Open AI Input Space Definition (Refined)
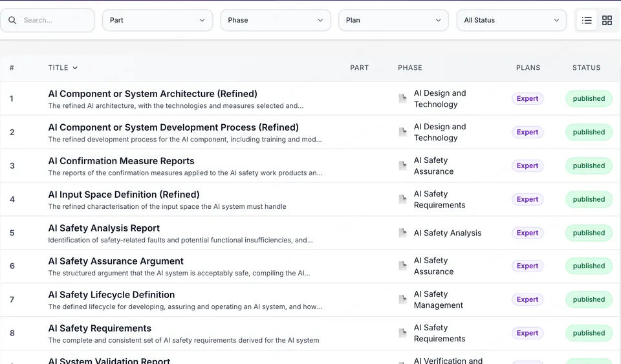The image size is (621, 364). tap(124, 195)
